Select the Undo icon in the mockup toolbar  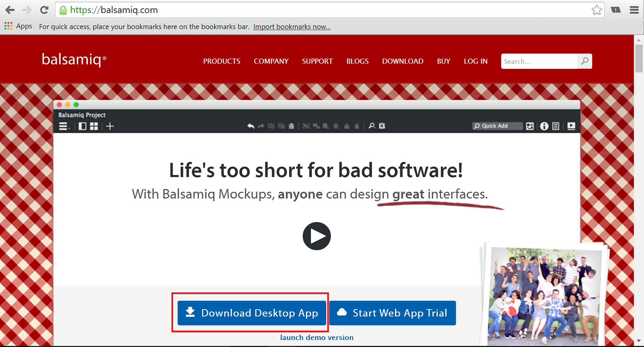(251, 126)
